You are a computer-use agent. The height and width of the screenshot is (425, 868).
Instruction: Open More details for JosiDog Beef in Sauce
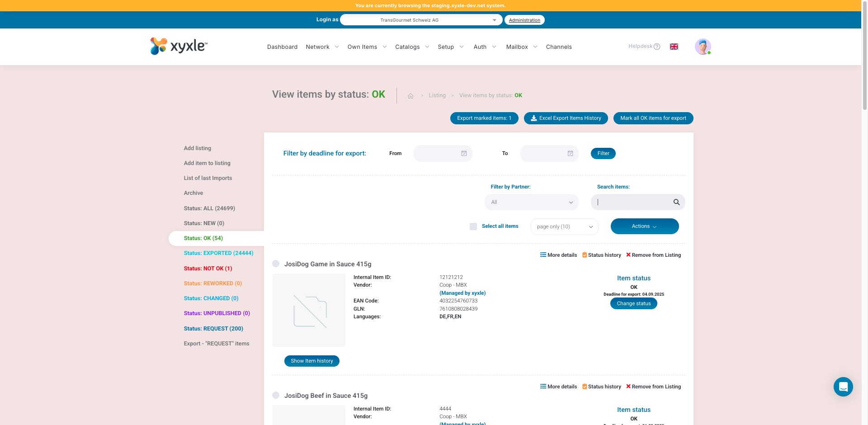[559, 387]
